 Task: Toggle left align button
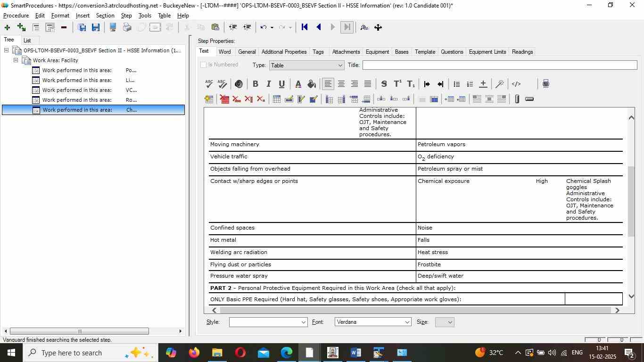(328, 84)
